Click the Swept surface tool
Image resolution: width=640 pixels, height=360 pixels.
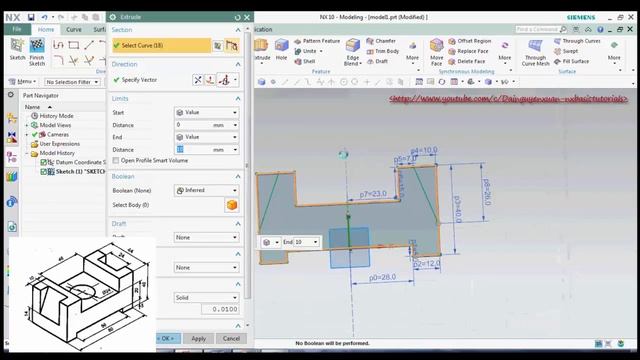[x=566, y=51]
